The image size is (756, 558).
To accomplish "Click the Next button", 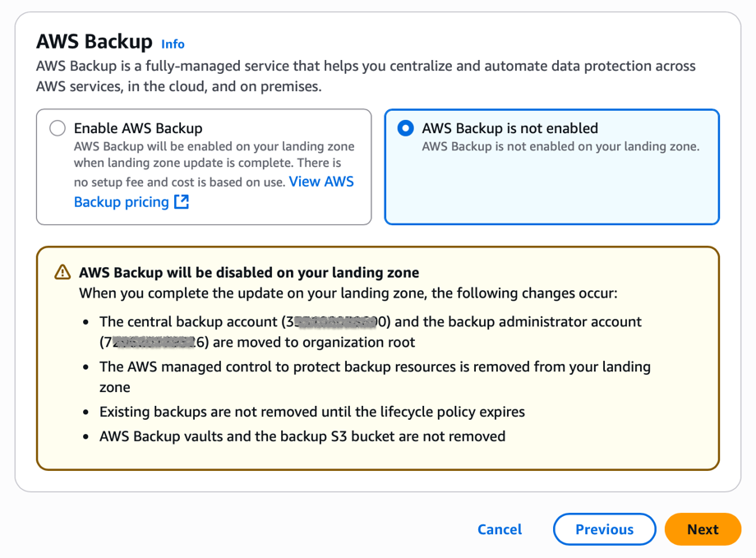I will [703, 529].
